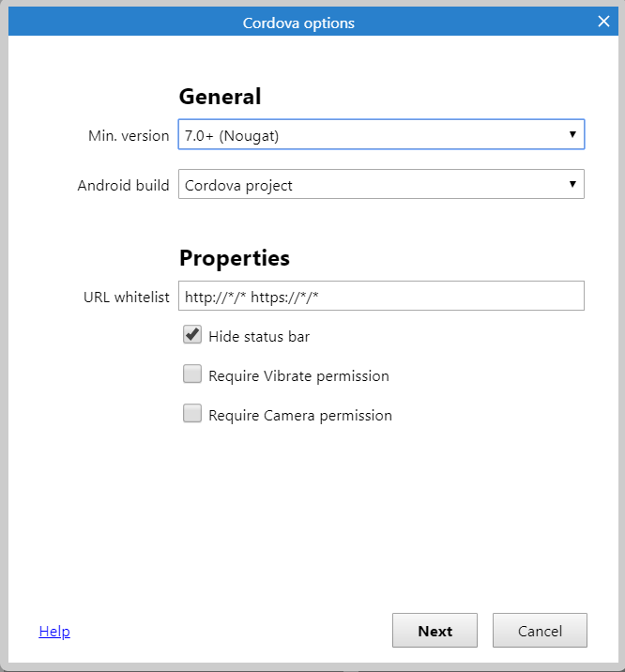Click the Next button

[434, 631]
